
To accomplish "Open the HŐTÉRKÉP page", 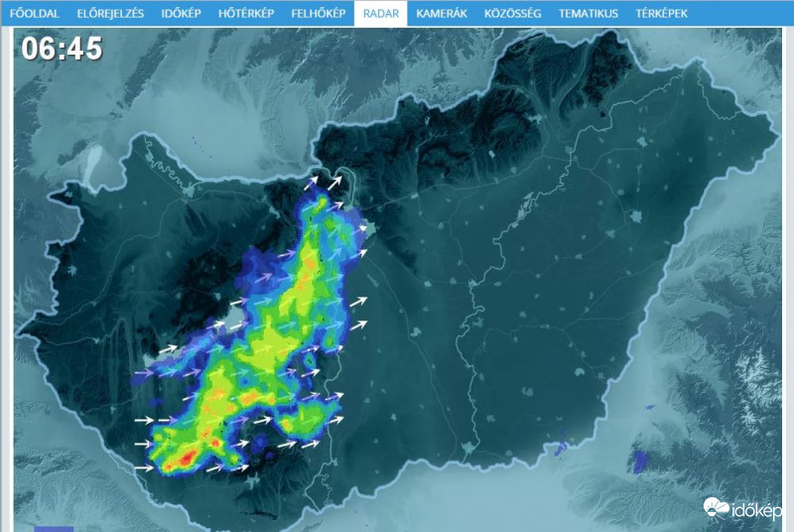I will pos(246,14).
